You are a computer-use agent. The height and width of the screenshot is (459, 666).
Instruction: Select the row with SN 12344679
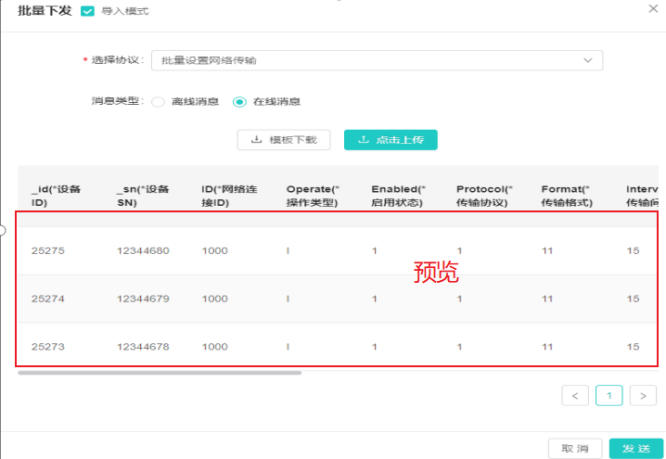pyautogui.click(x=143, y=299)
